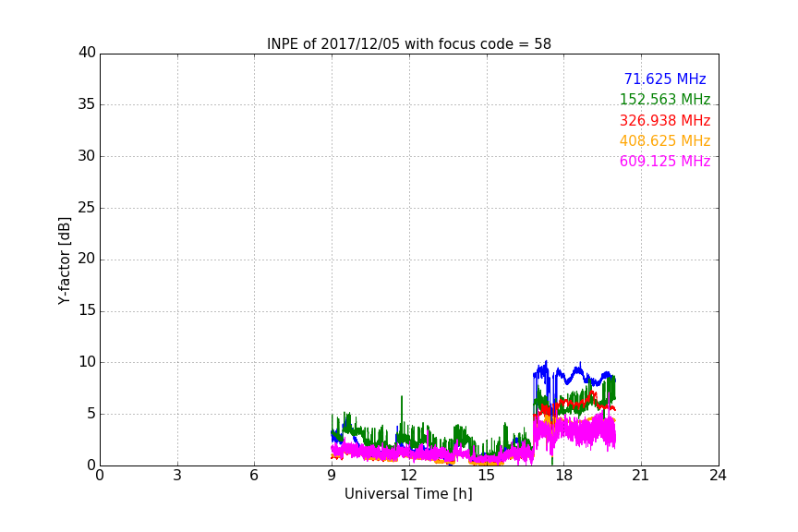This screenshot has width=798, height=532.
Task: Click the x-axis tick value 24
Action: pyautogui.click(x=718, y=476)
